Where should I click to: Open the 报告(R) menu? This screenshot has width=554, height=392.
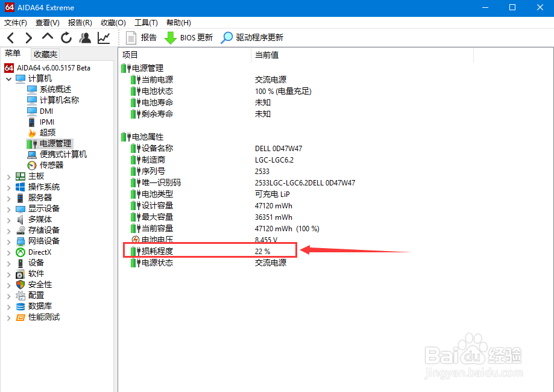point(80,23)
